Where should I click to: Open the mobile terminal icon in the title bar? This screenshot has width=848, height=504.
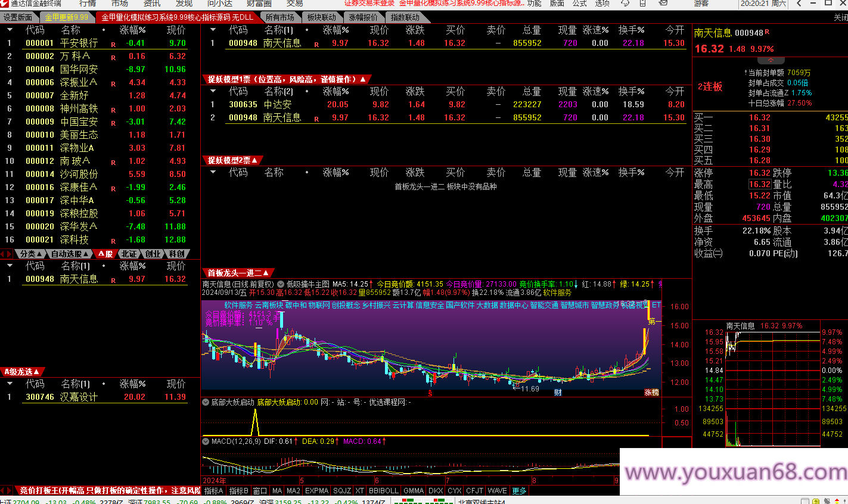pos(643,4)
